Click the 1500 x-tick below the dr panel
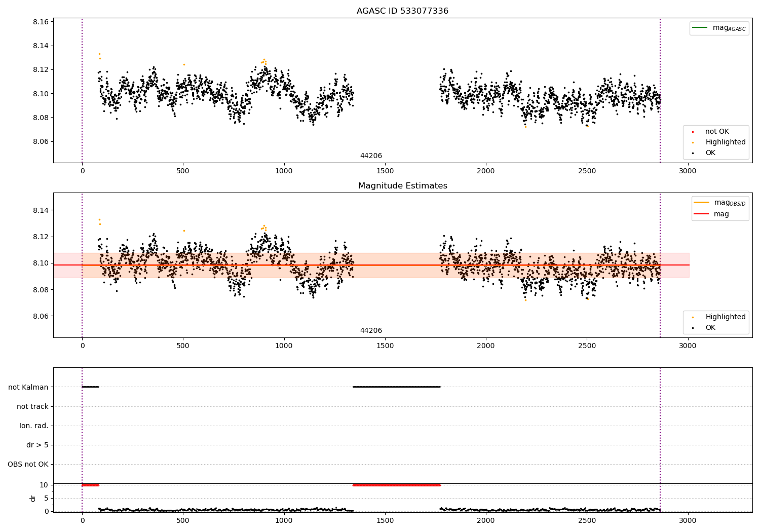This screenshot has height=532, width=760. click(x=385, y=520)
